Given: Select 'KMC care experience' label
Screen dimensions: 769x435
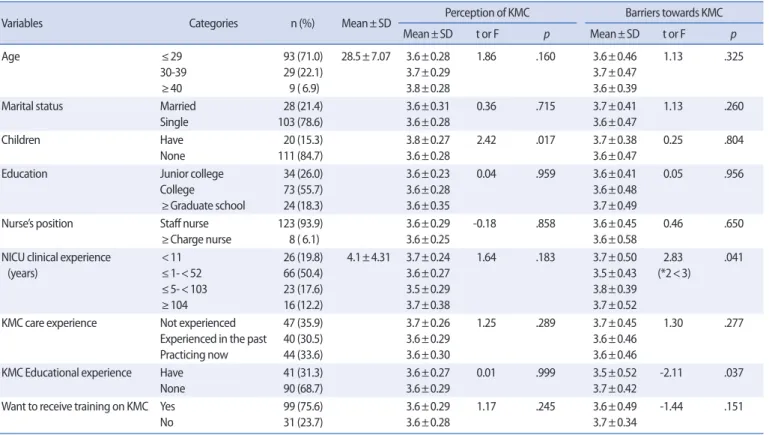Looking at the screenshot, I should [49, 323].
